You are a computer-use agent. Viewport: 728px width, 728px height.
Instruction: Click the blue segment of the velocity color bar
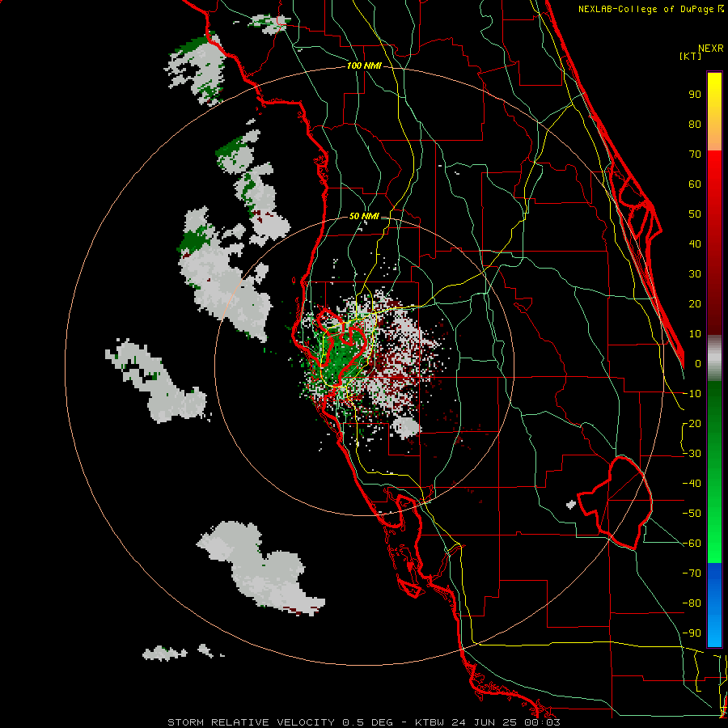714,605
